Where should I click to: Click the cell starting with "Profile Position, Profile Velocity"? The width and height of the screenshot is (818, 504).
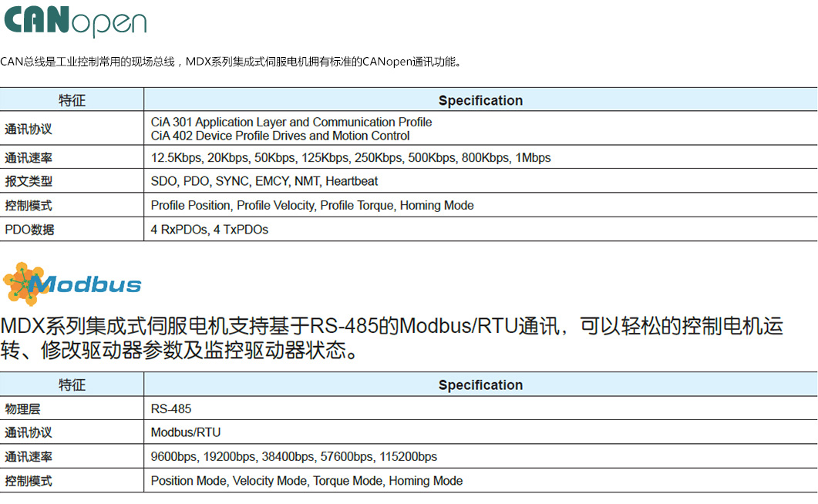312,205
